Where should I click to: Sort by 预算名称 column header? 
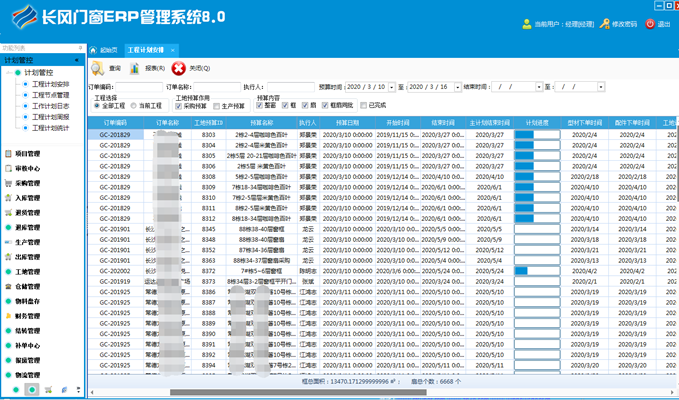[x=262, y=123]
